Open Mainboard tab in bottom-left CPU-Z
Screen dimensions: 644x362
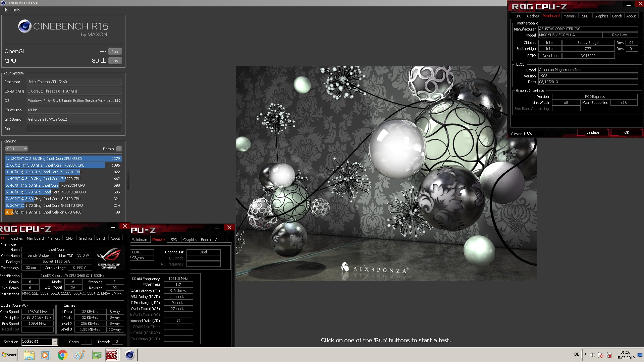[35, 238]
